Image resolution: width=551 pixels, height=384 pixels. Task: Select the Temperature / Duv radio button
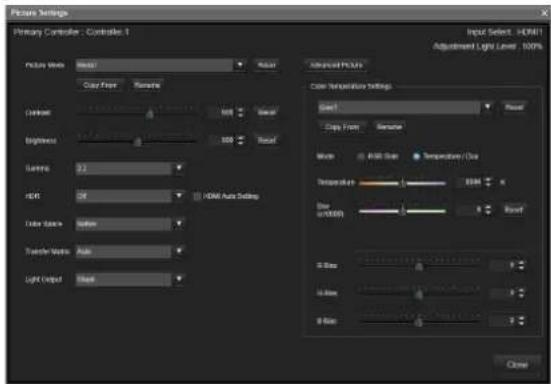(416, 156)
